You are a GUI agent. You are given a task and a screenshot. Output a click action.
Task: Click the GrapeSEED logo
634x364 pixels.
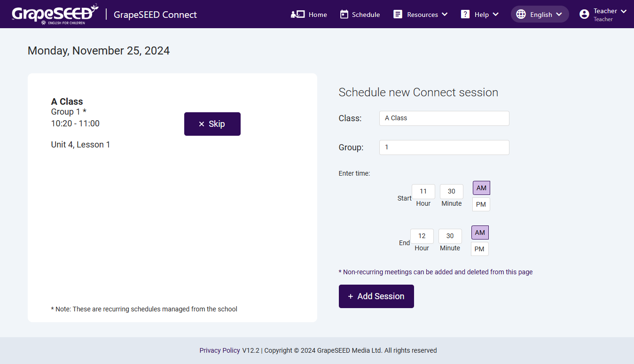(x=55, y=14)
